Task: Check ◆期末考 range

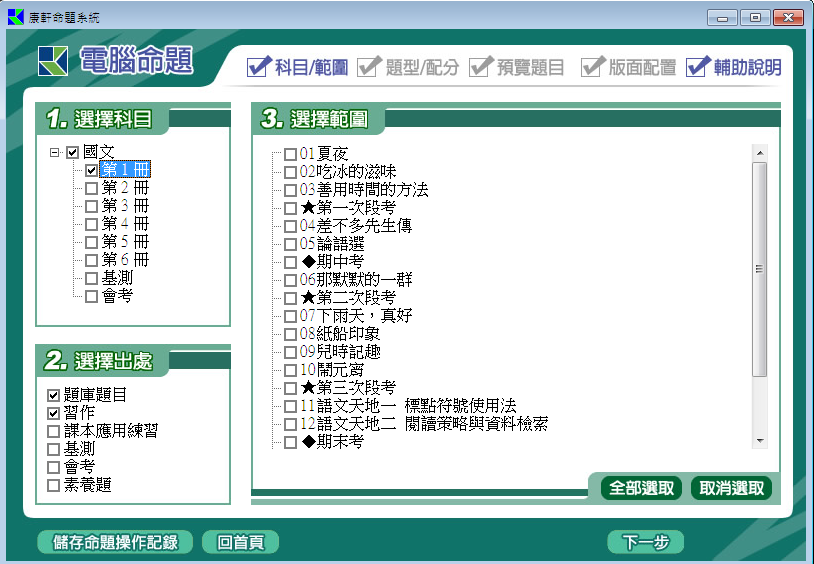Action: point(290,442)
